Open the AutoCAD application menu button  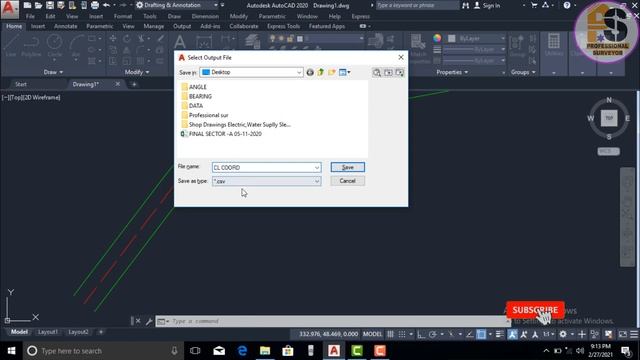point(9,9)
